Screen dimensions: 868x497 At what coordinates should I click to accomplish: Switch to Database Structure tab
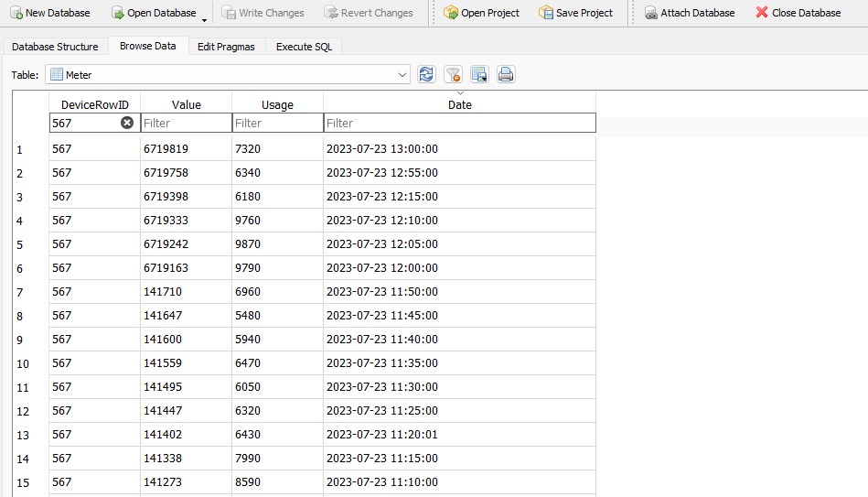click(x=55, y=47)
